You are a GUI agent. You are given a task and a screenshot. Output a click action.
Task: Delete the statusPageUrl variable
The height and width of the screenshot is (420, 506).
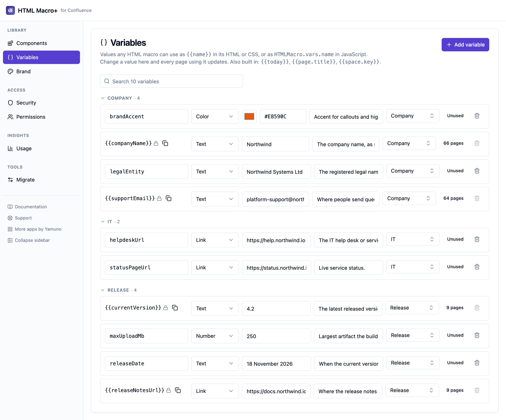click(x=477, y=267)
